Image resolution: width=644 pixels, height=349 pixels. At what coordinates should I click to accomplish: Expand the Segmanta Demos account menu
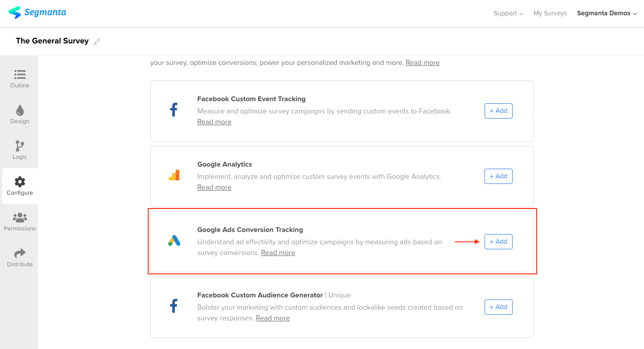pyautogui.click(x=607, y=13)
